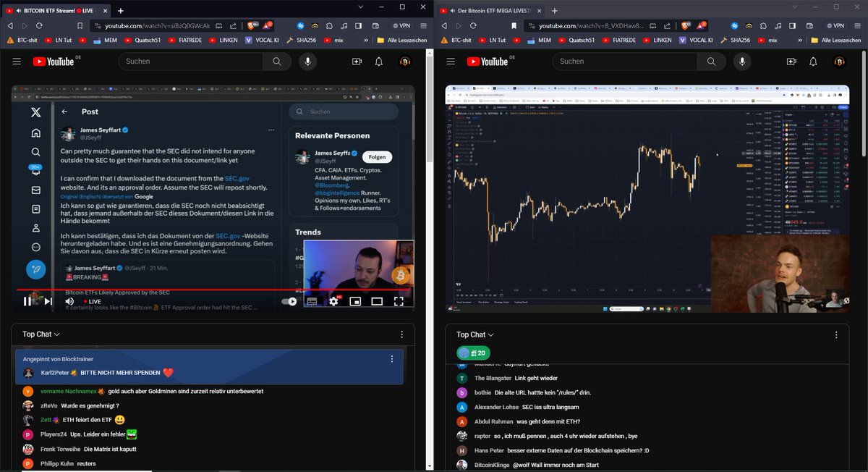Switch left player to theater mode

tap(377, 301)
